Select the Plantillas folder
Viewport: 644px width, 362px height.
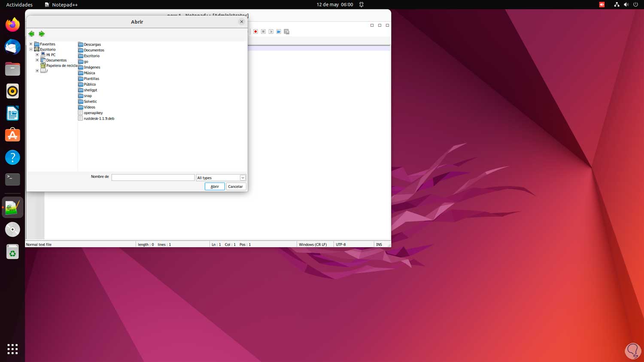(x=91, y=78)
